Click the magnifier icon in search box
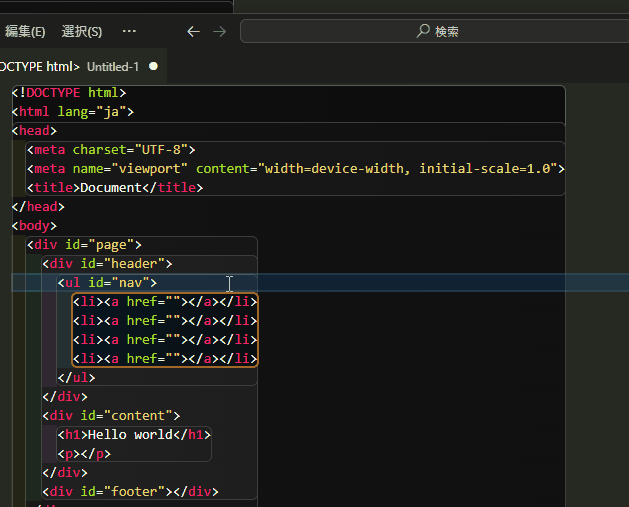The image size is (629, 507). (x=423, y=31)
